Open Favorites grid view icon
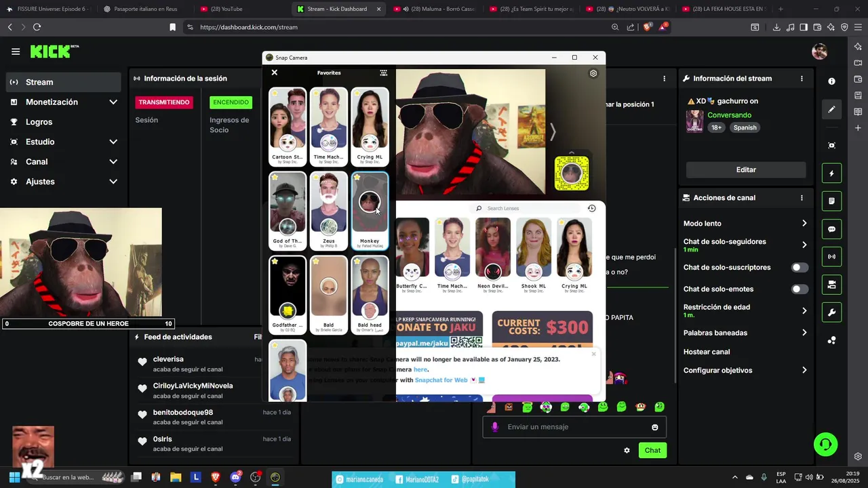868x488 pixels. [384, 73]
